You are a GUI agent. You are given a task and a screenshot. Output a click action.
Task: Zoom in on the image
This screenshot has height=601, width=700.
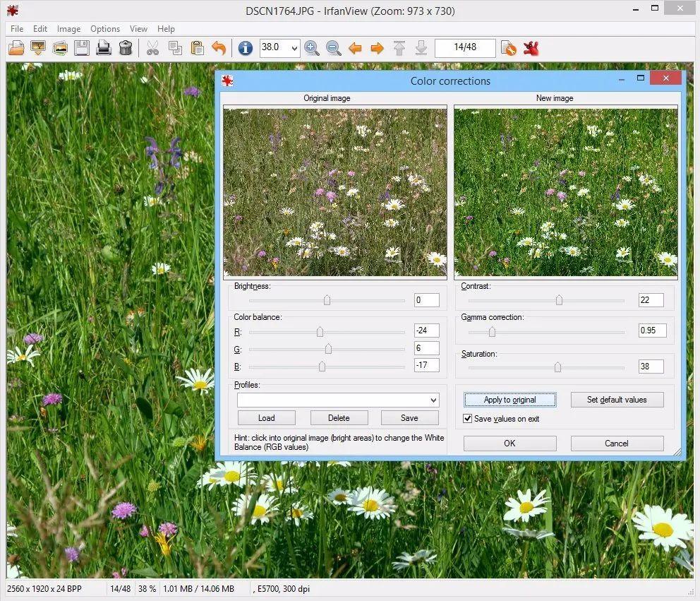[311, 48]
